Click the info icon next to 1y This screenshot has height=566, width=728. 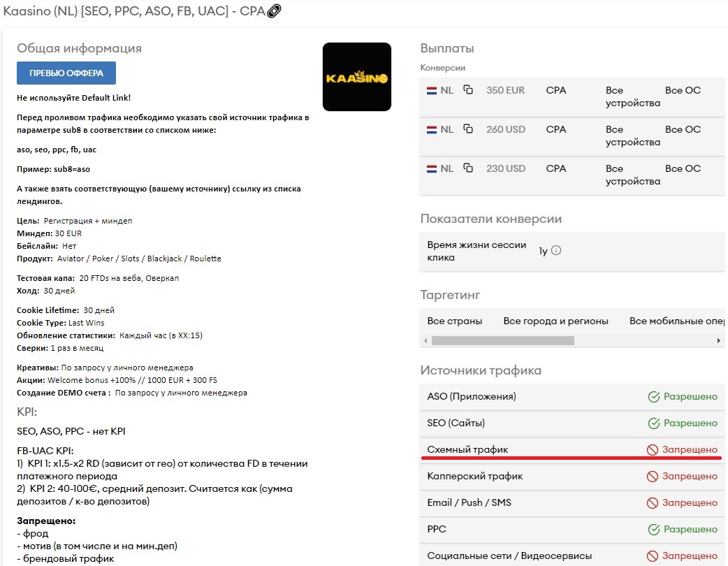click(x=555, y=250)
